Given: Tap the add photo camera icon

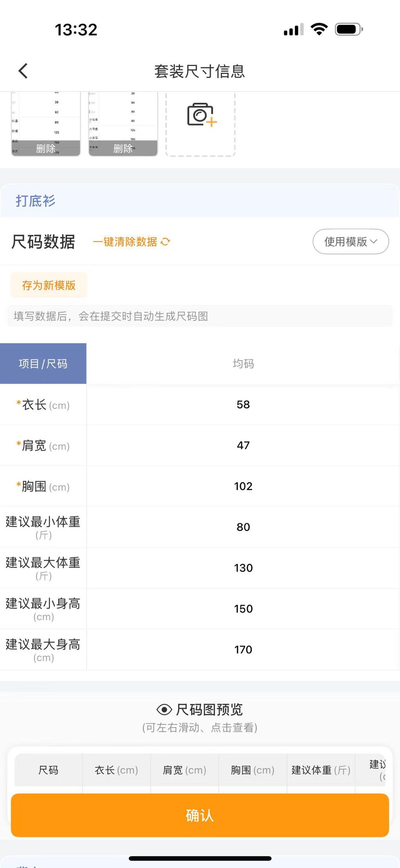Looking at the screenshot, I should [x=201, y=115].
